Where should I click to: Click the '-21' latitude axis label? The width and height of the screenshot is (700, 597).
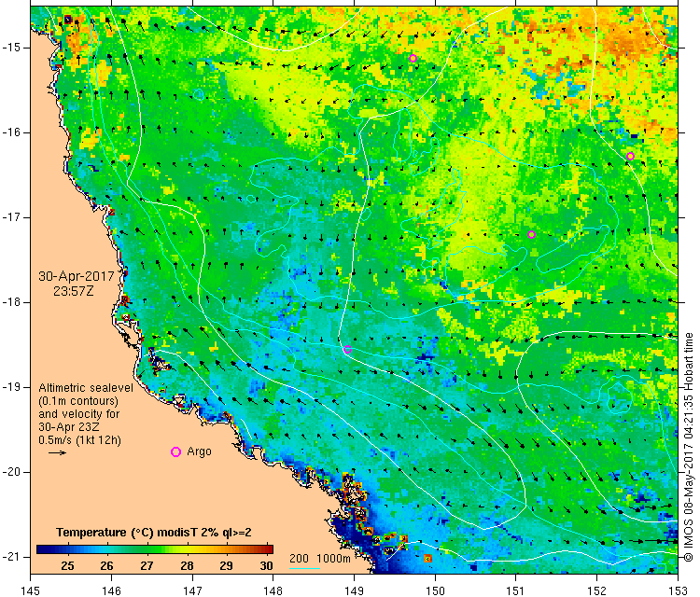pyautogui.click(x=10, y=557)
